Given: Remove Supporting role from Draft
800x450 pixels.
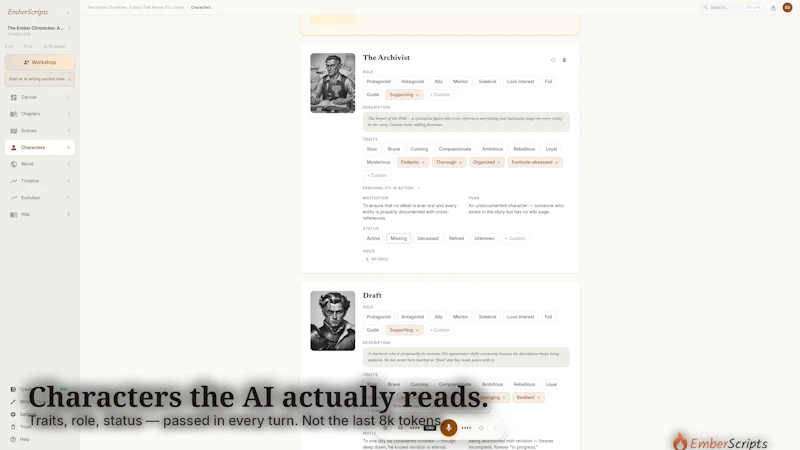Looking at the screenshot, I should (x=417, y=330).
